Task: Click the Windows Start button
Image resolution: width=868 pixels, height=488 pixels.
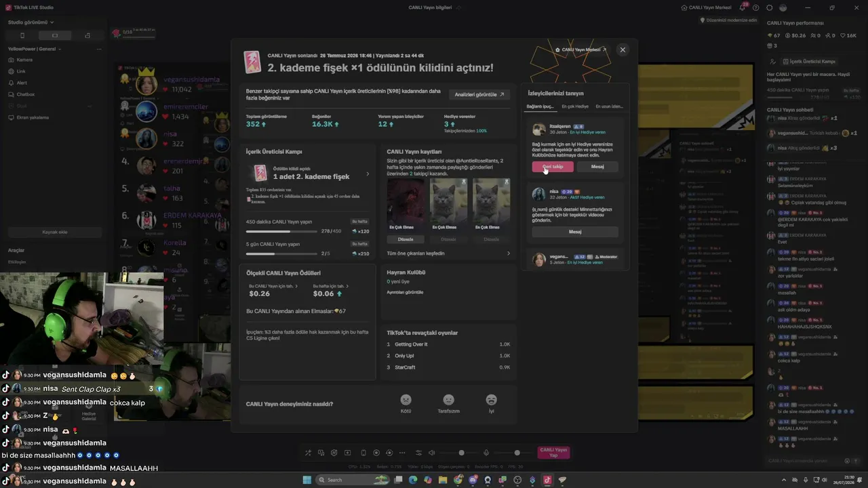Action: point(307,480)
